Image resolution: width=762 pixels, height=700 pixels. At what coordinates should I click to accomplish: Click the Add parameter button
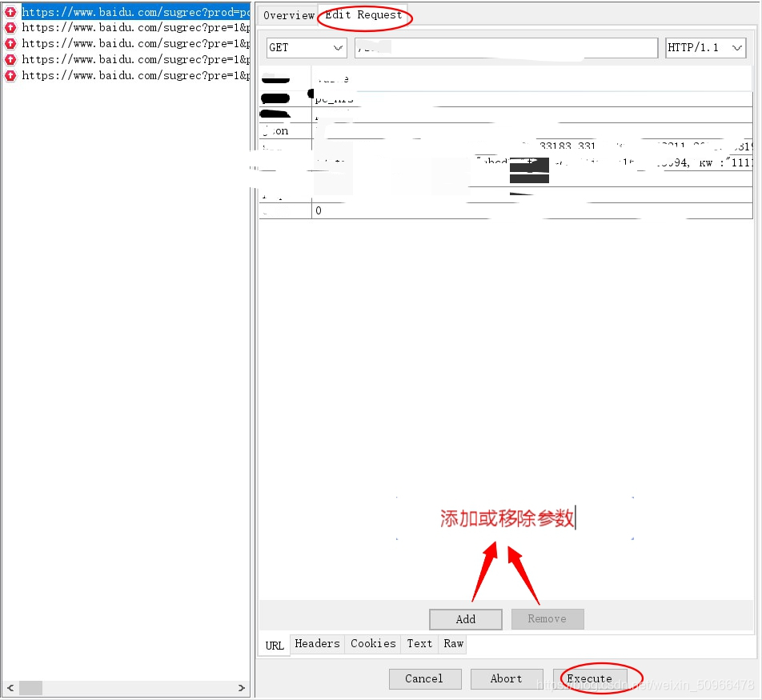[466, 619]
